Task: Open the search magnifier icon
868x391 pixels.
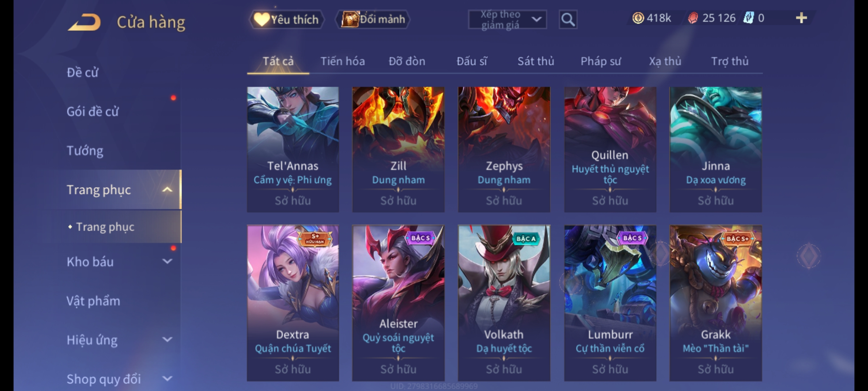Action: [x=568, y=20]
